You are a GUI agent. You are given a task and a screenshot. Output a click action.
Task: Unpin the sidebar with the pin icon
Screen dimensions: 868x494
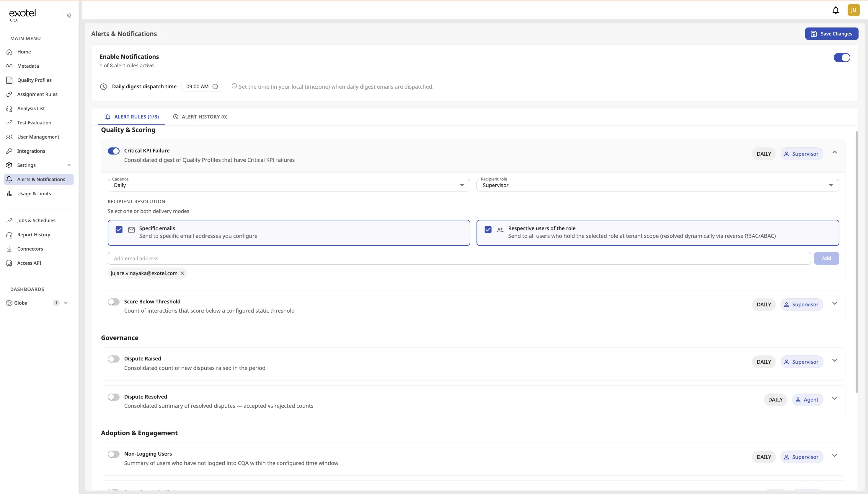(x=69, y=16)
